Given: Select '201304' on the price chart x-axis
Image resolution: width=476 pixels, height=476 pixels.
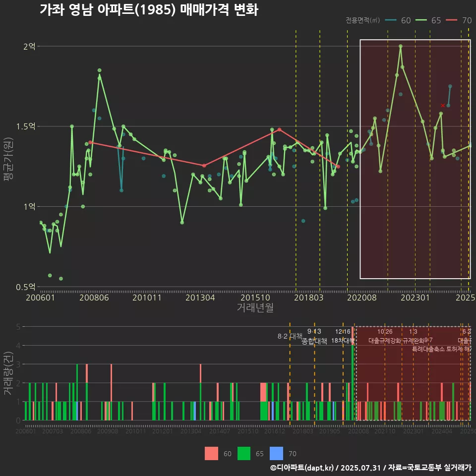Looking at the screenshot, I should [200, 297].
